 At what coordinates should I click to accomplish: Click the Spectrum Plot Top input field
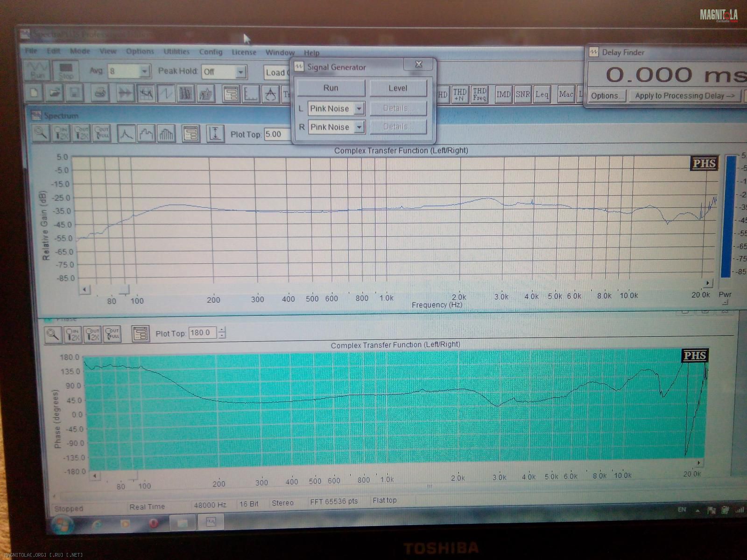pyautogui.click(x=278, y=134)
